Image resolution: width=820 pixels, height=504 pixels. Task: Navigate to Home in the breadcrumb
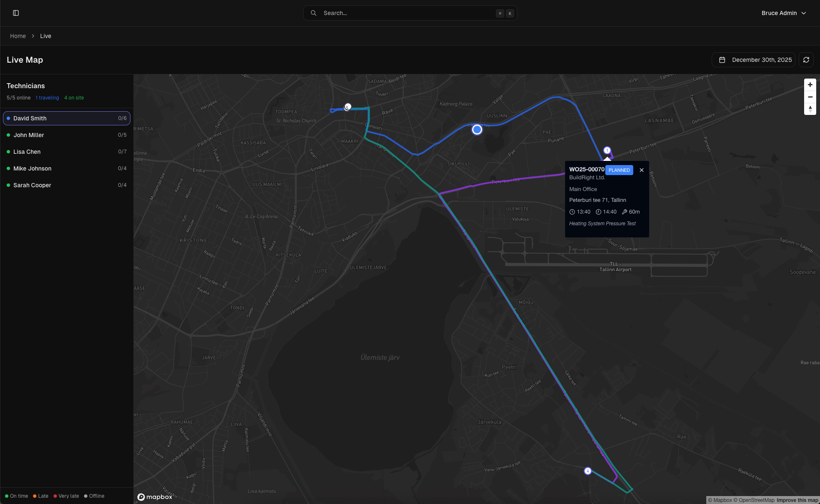click(18, 36)
